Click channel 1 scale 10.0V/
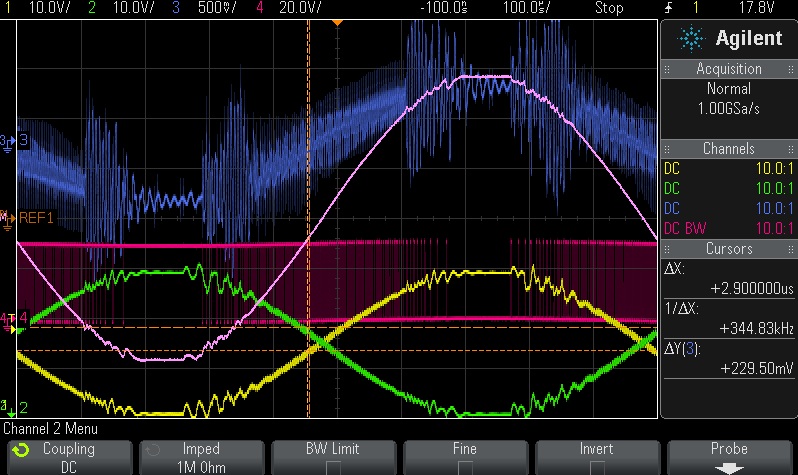This screenshot has height=475, width=798. click(49, 8)
